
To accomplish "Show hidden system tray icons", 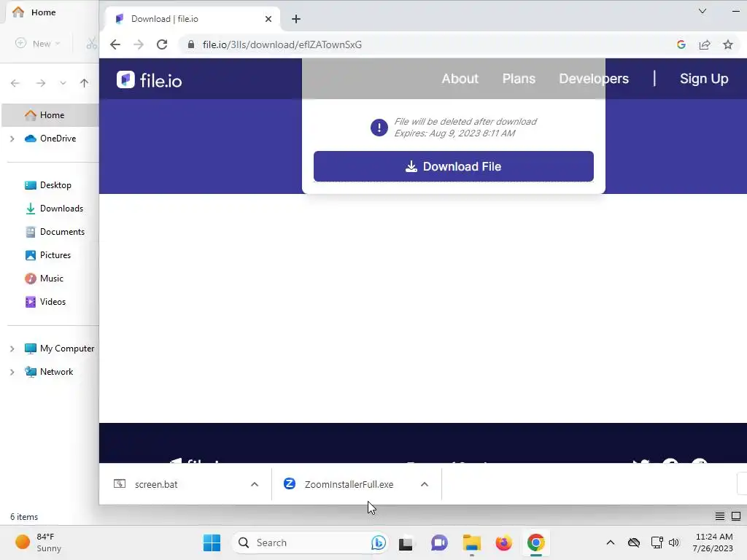I will point(611,542).
